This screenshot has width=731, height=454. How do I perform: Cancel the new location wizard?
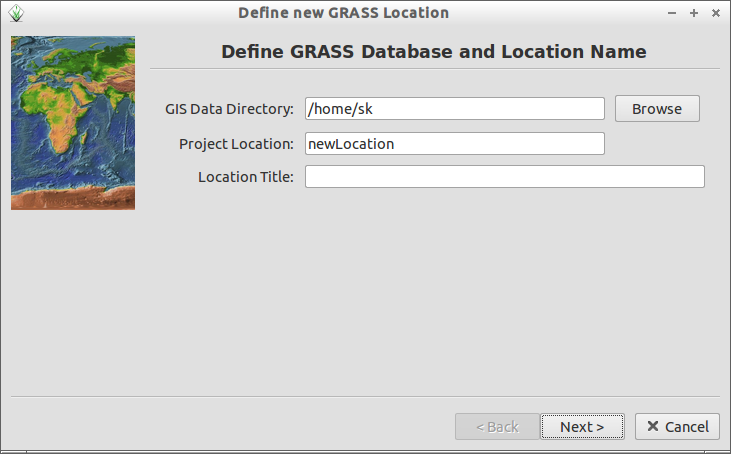pyautogui.click(x=677, y=426)
